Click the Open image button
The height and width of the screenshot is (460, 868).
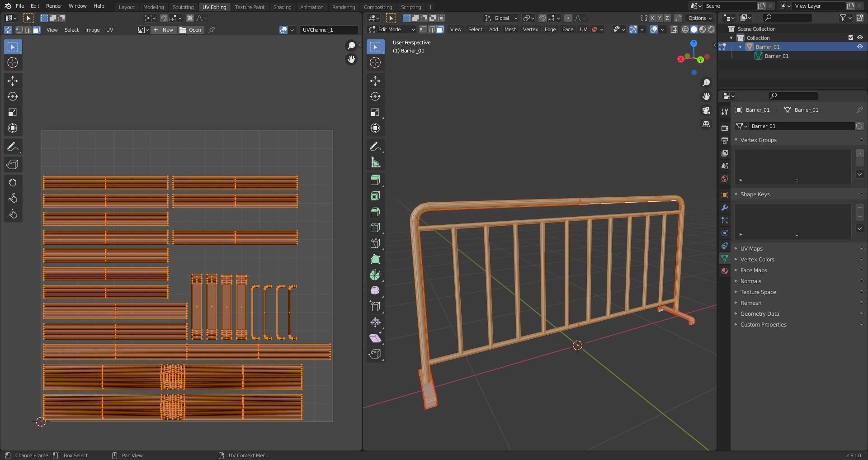pos(191,30)
